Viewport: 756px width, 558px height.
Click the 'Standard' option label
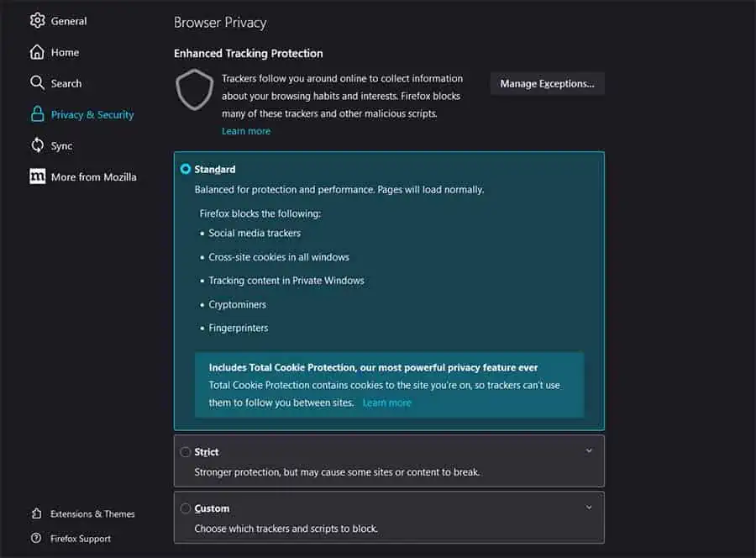214,169
